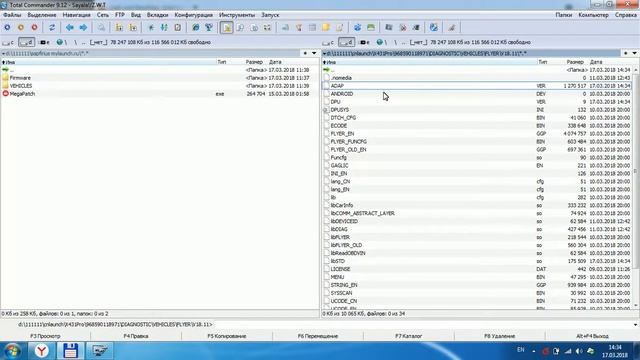Click the green picture toolbar icon

[x=371, y=27]
